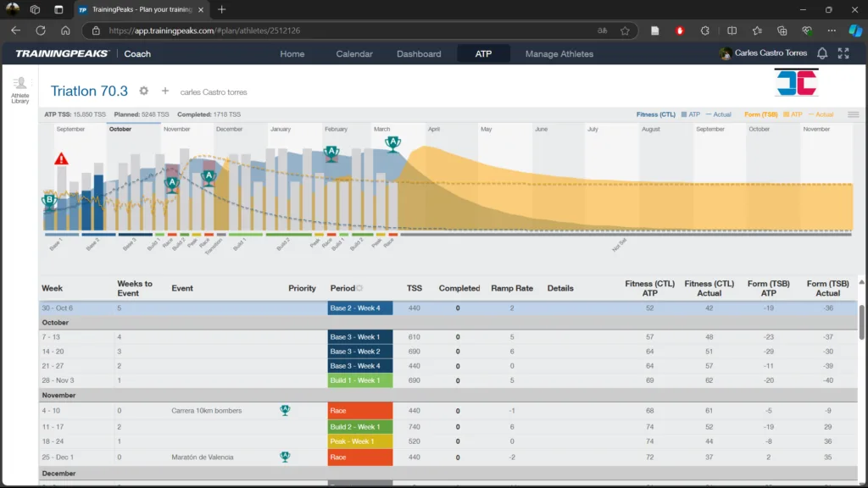Select the A trophy marker in March
This screenshot has width=868, height=488.
[393, 144]
